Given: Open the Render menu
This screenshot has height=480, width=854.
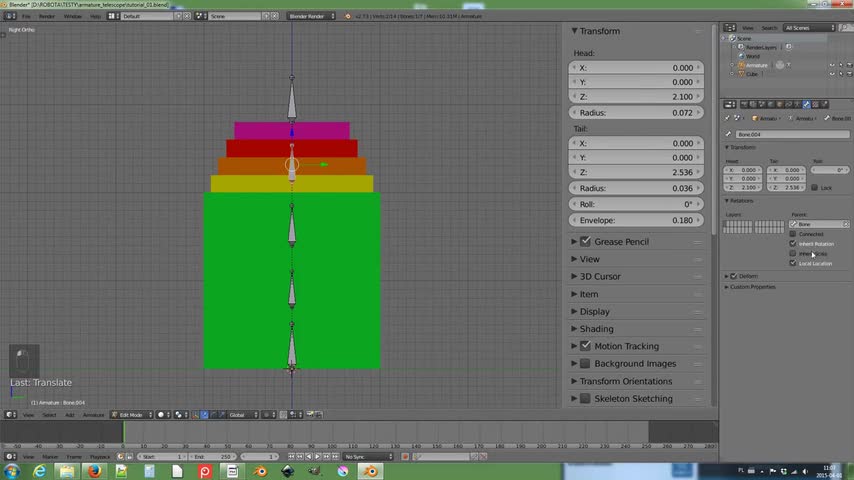Looking at the screenshot, I should [x=47, y=16].
